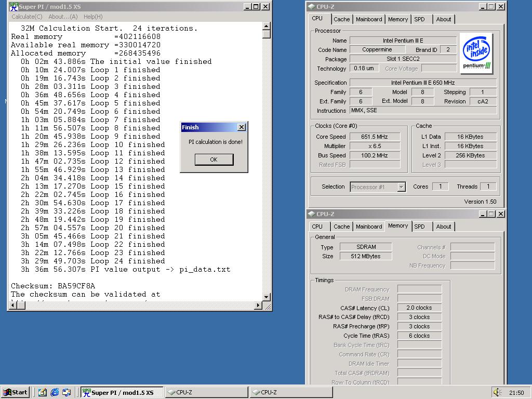
Task: Click the Level 2 cache value 256 KBytes
Action: click(470, 155)
